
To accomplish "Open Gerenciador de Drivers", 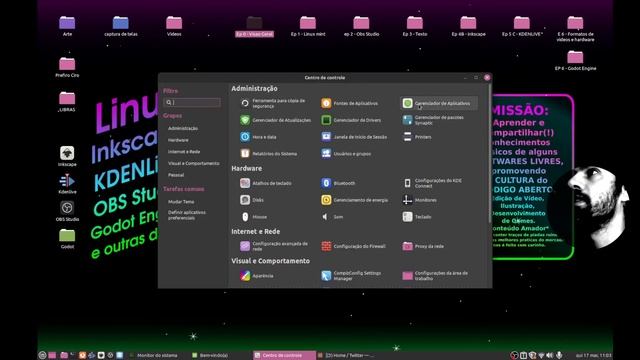I will click(x=351, y=120).
